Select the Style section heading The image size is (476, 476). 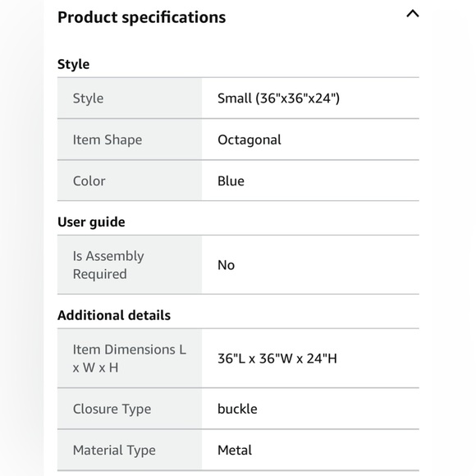[x=74, y=64]
